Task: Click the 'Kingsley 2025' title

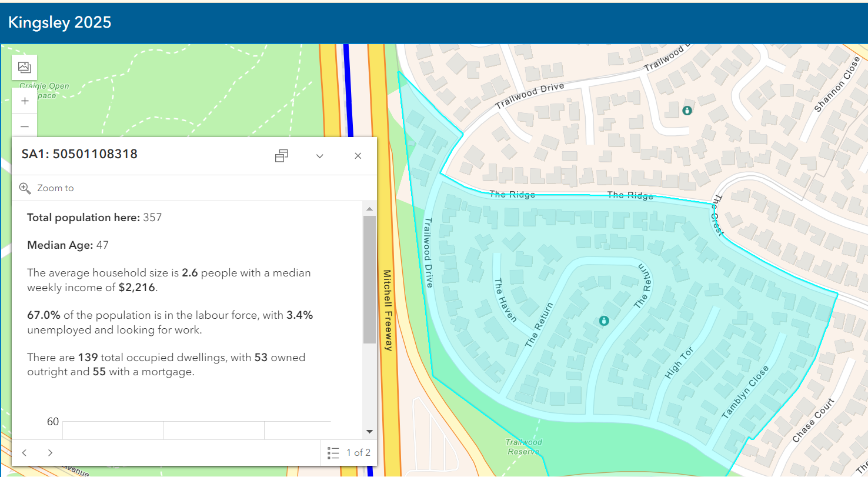Action: click(x=59, y=22)
